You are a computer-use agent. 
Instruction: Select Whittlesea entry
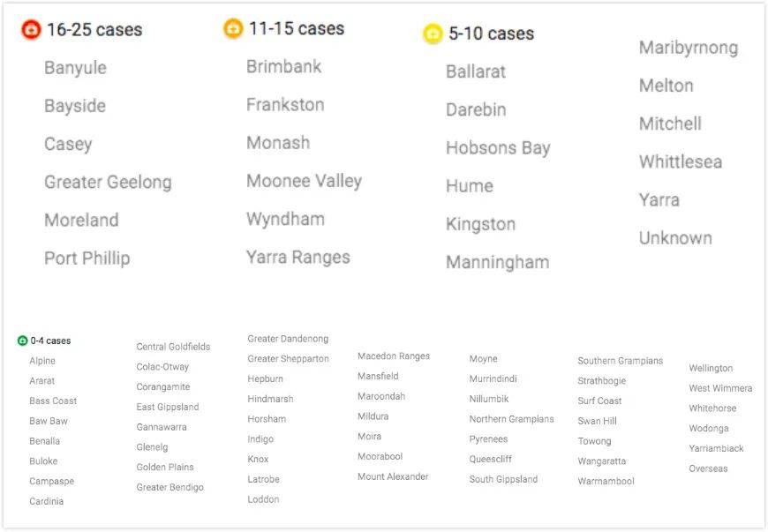[681, 161]
